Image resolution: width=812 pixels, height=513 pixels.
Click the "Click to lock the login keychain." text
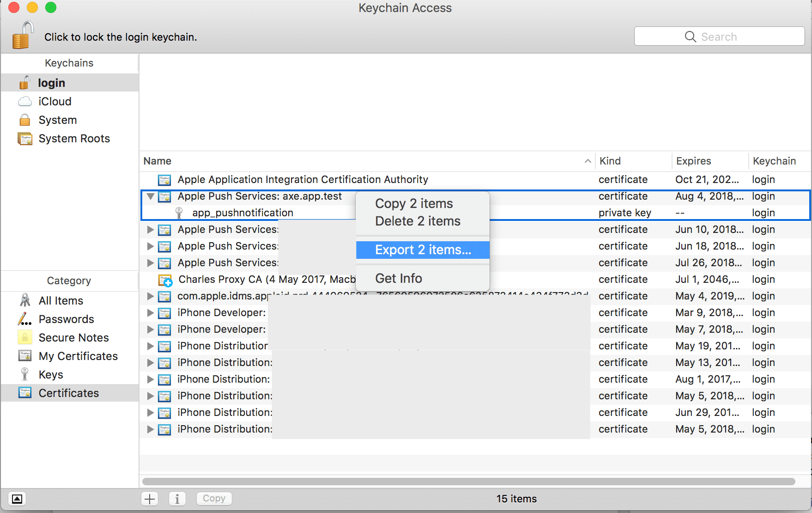pyautogui.click(x=121, y=37)
